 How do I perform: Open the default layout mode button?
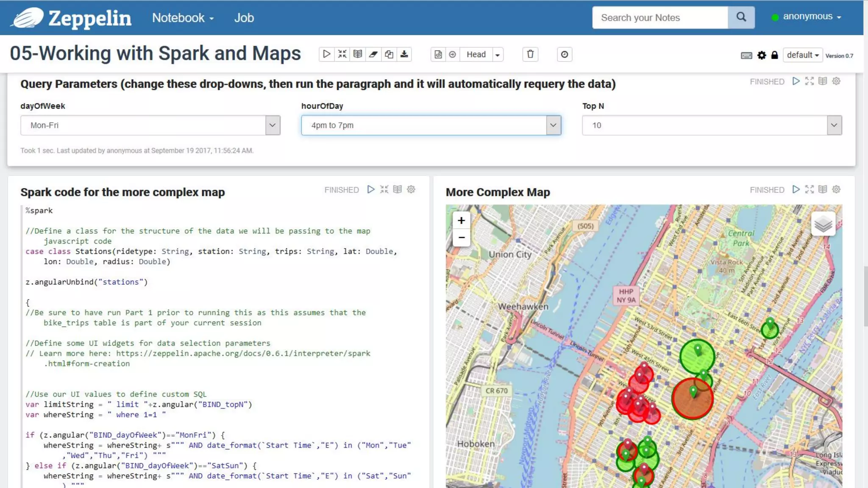[802, 55]
